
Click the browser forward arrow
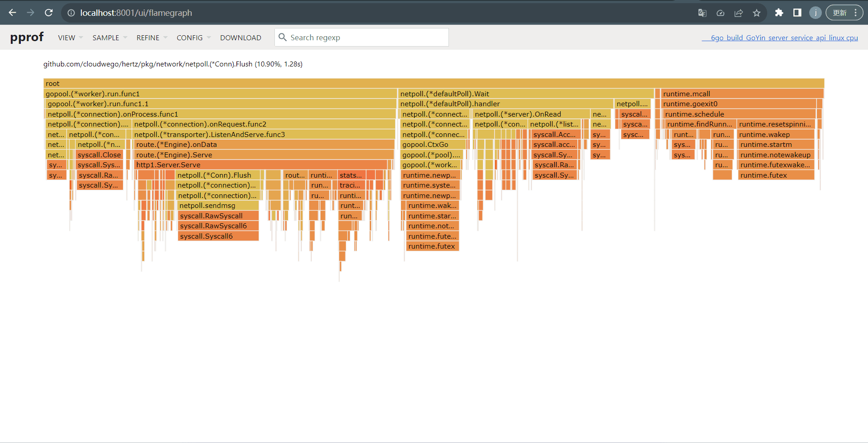pos(30,13)
